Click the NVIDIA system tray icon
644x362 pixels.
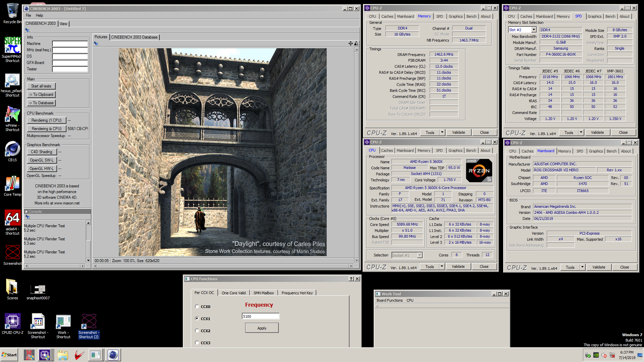(x=596, y=355)
